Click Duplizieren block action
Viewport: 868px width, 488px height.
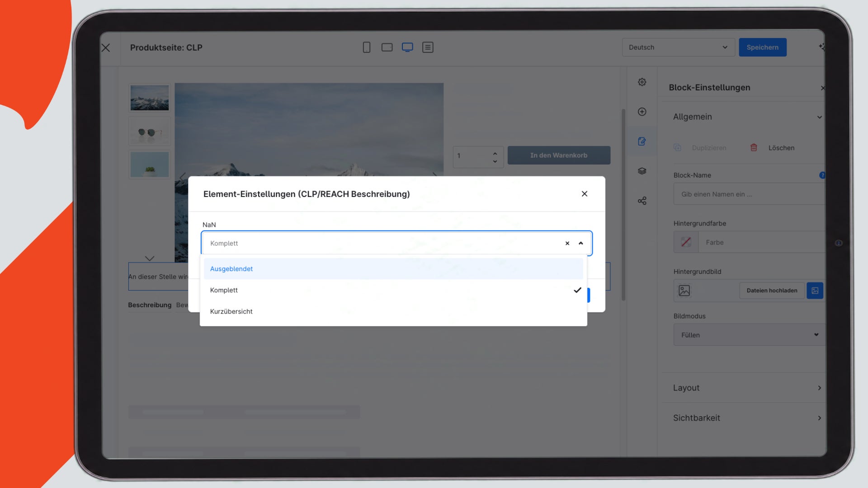click(x=709, y=148)
